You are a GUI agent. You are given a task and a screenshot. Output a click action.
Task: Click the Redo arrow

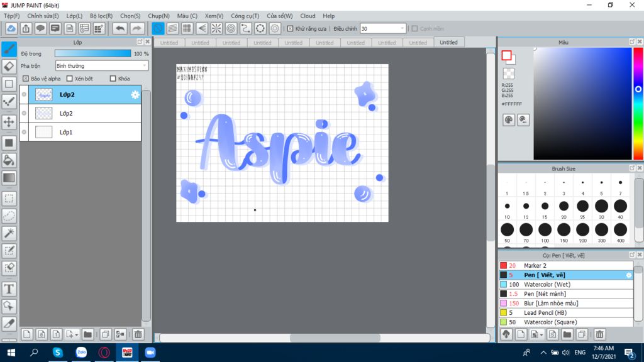point(136,28)
